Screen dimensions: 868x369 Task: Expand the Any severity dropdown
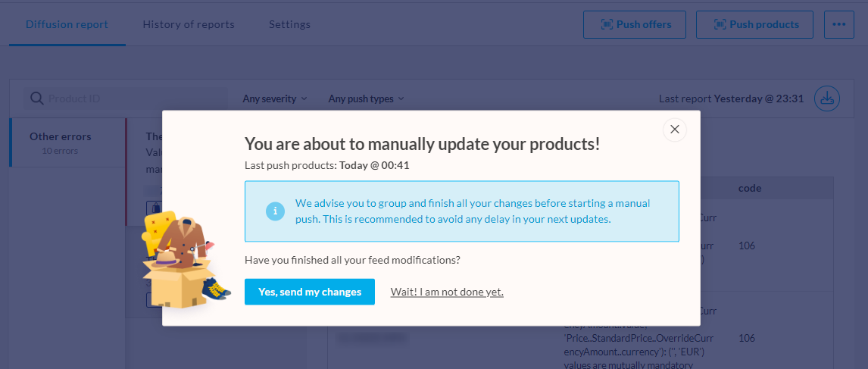coord(274,99)
